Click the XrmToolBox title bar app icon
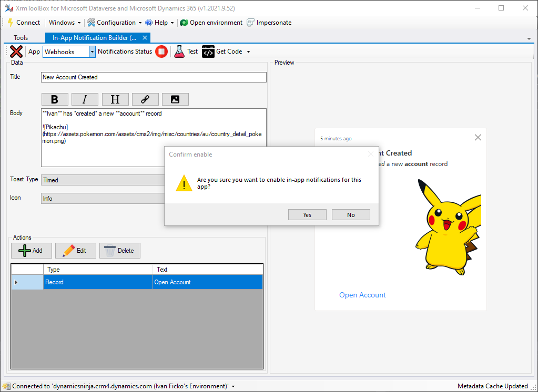 8,8
